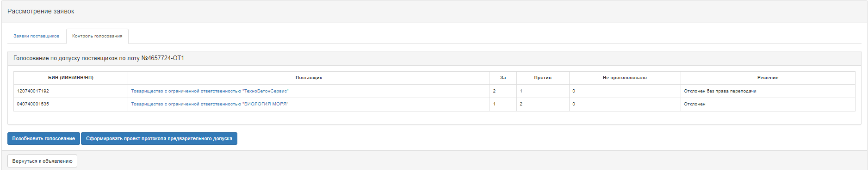868x173 pixels.
Task: Click the Поставщик column header
Action: click(x=309, y=78)
